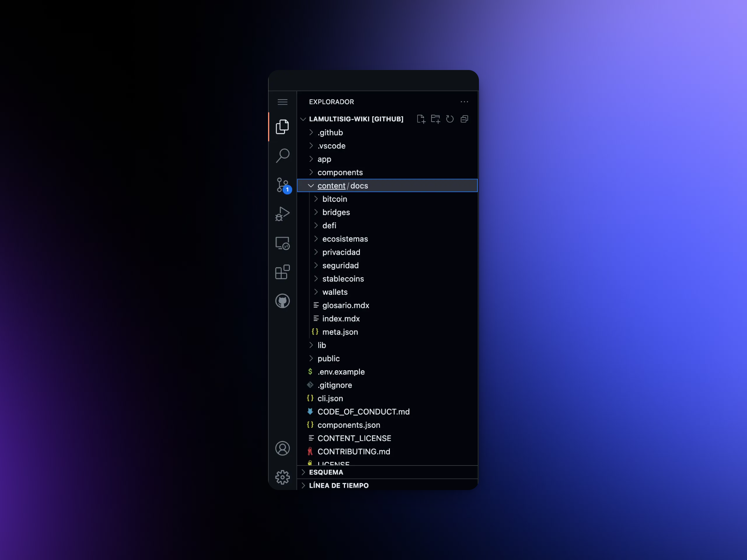
Task: Open the GitHub panel icon
Action: click(x=282, y=301)
